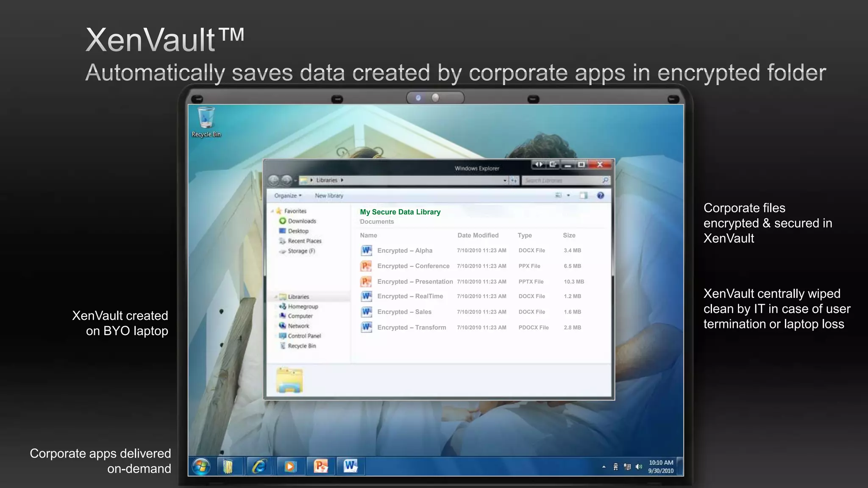Open PowerPoint from the taskbar
This screenshot has height=488, width=868.
(321, 466)
